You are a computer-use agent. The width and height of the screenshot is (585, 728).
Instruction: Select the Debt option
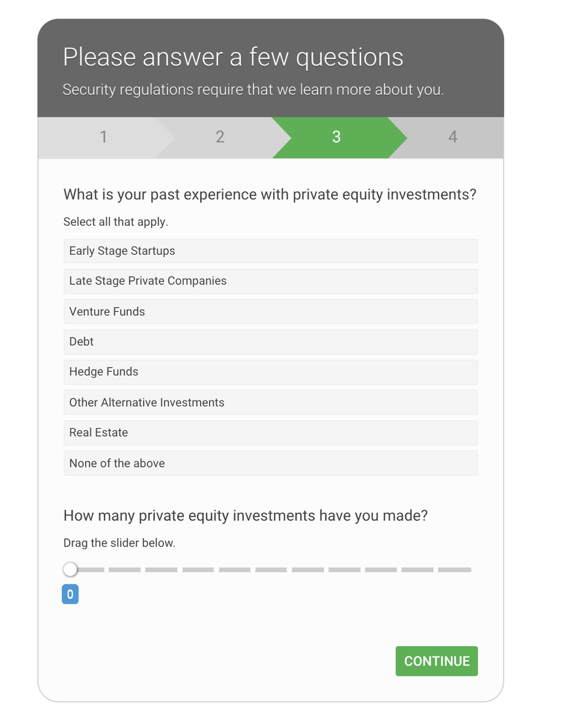tap(270, 342)
